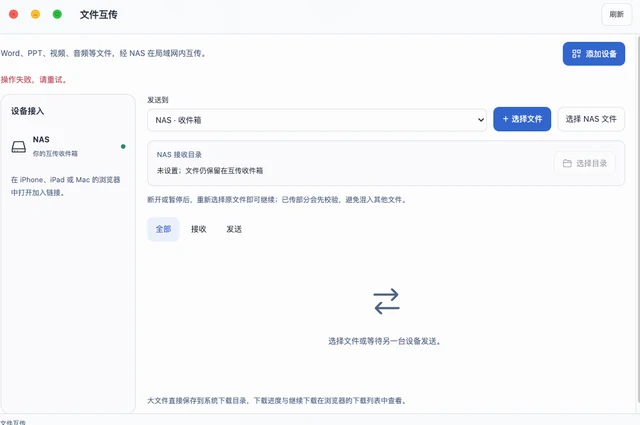Click the green macOS zoom window button
Viewport: 640px width, 425px height.
click(x=57, y=14)
